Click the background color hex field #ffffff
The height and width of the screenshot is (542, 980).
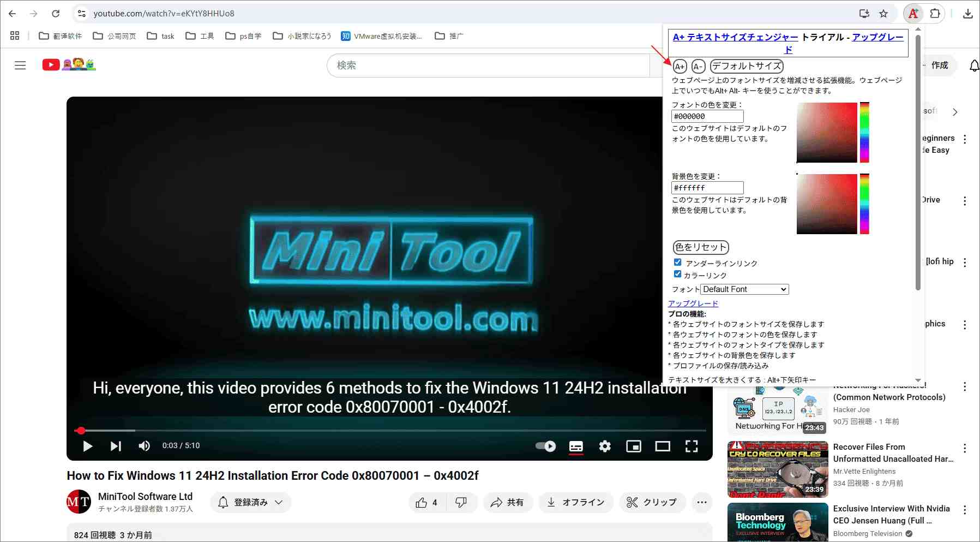[707, 188]
